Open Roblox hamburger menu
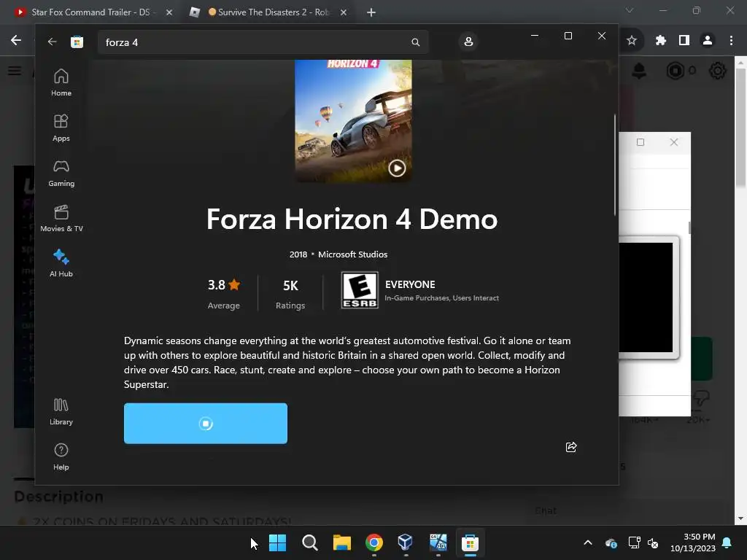This screenshot has height=560, width=747. (x=15, y=71)
